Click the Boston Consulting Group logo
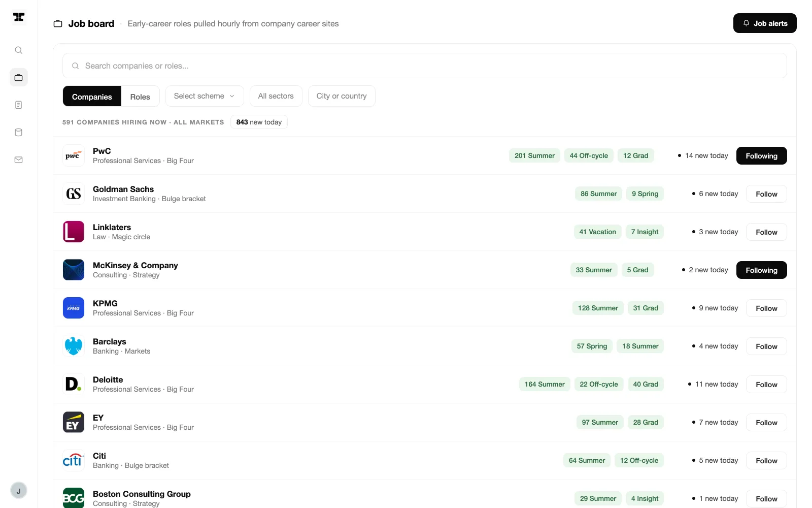 [74, 498]
